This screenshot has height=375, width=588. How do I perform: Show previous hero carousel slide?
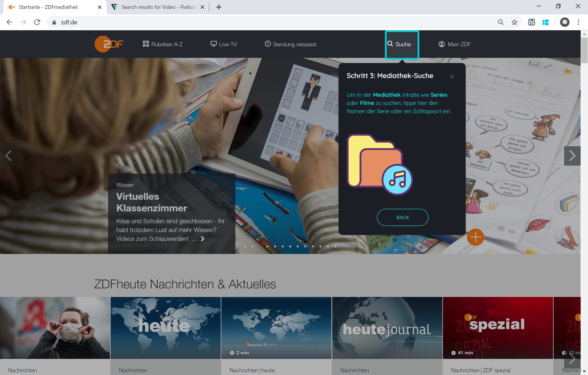click(x=8, y=156)
